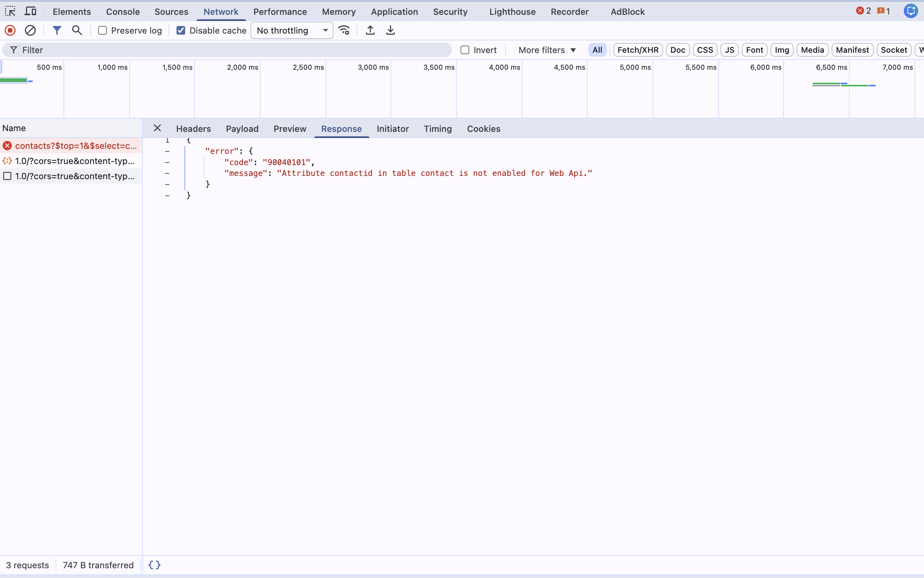
Task: Open the Sources tab
Action: pyautogui.click(x=171, y=12)
